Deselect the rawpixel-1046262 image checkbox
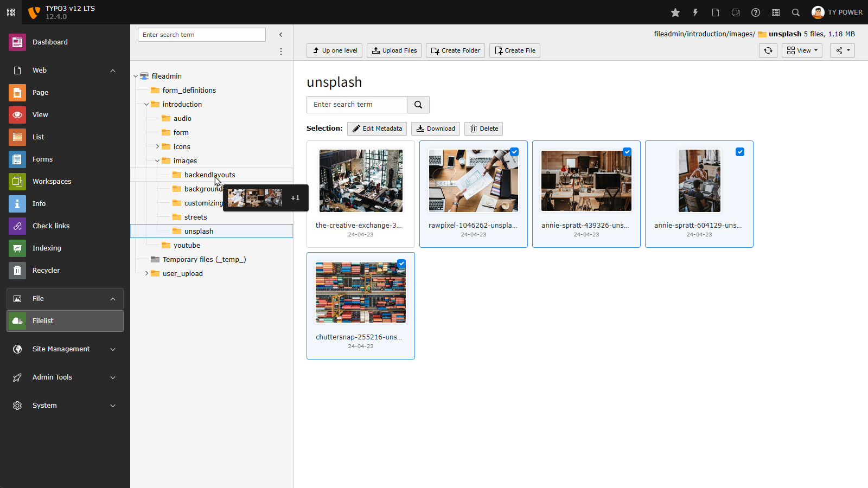868x488 pixels. click(514, 152)
